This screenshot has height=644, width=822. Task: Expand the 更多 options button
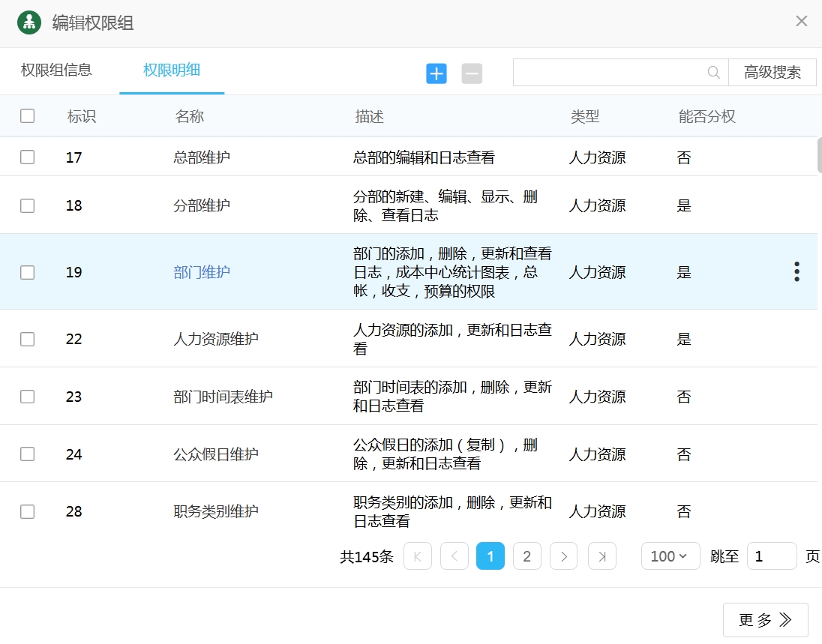pos(765,620)
